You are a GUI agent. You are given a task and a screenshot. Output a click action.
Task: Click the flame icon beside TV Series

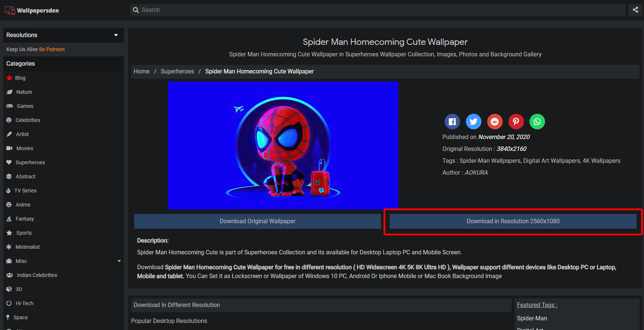(x=8, y=191)
